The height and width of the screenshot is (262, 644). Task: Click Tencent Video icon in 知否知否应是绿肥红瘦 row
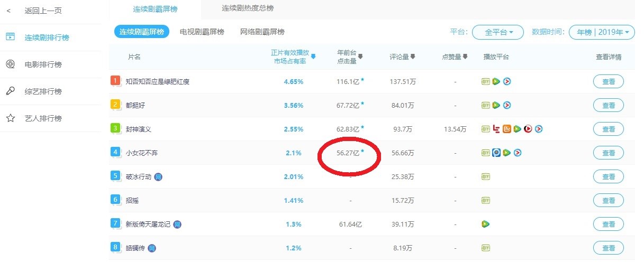click(x=496, y=81)
